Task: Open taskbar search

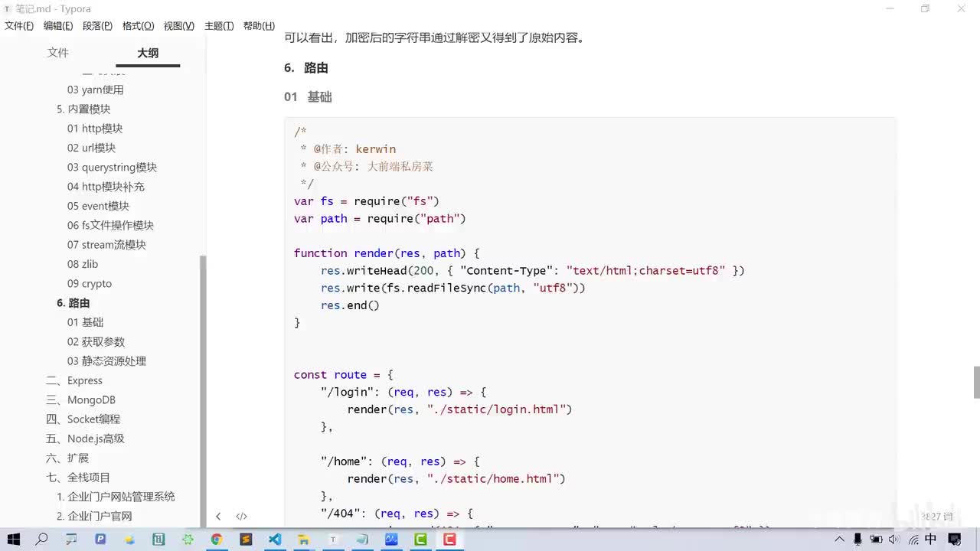Action: (x=42, y=539)
